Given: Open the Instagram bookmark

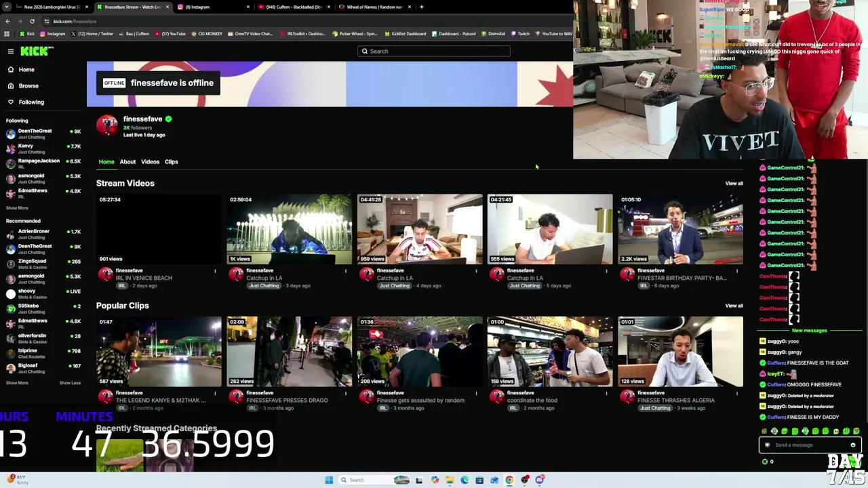Looking at the screenshot, I should click(53, 34).
